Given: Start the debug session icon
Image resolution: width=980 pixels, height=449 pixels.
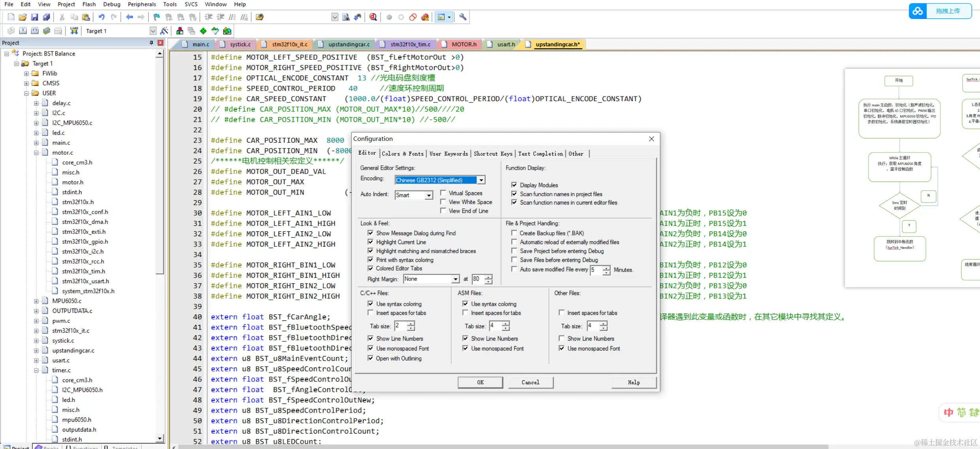Looking at the screenshot, I should pyautogui.click(x=373, y=17).
